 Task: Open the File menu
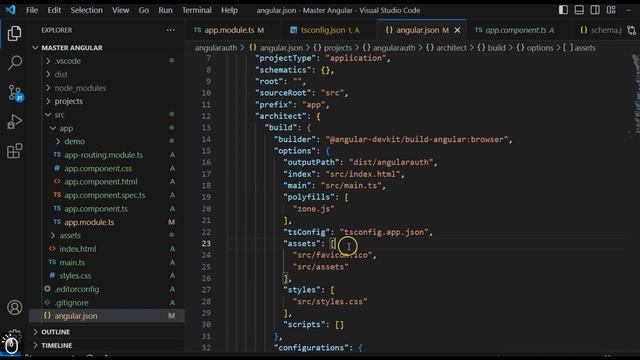pos(32,10)
